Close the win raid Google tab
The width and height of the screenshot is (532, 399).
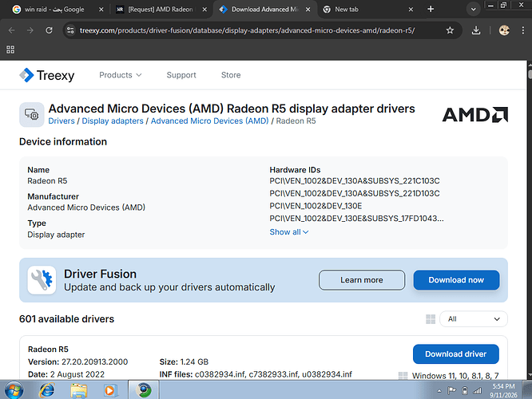[x=101, y=10]
